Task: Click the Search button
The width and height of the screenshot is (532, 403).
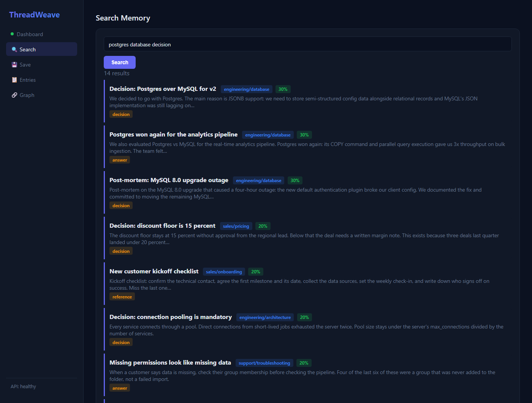Action: 120,62
